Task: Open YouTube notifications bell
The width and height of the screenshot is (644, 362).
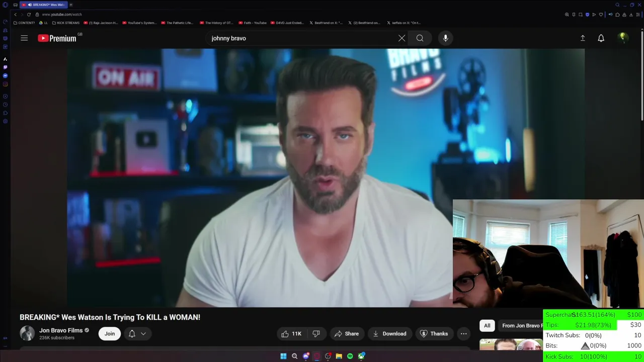Action: pos(601,38)
